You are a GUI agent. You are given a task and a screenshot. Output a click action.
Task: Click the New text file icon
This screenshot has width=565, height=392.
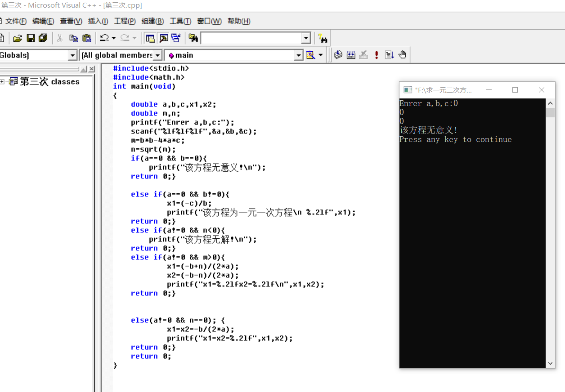[x=2, y=38]
